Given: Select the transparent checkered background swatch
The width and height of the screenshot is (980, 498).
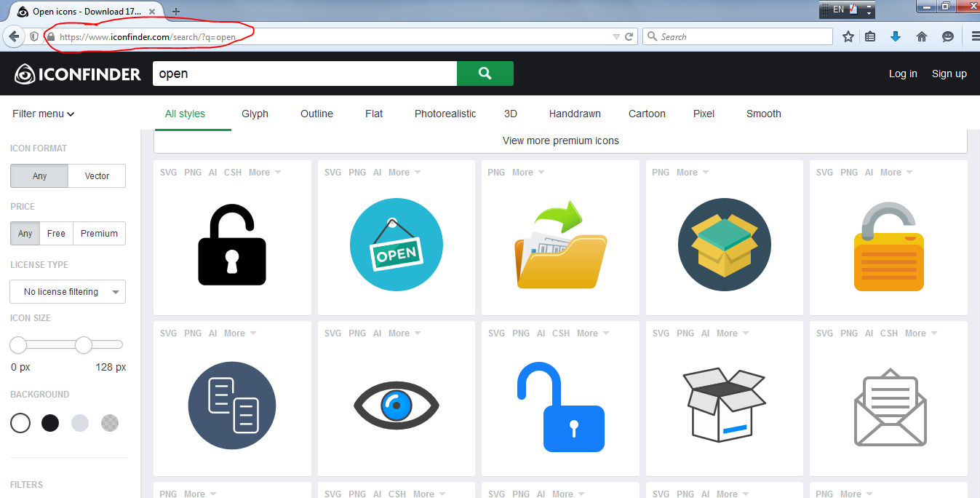Looking at the screenshot, I should pos(110,423).
